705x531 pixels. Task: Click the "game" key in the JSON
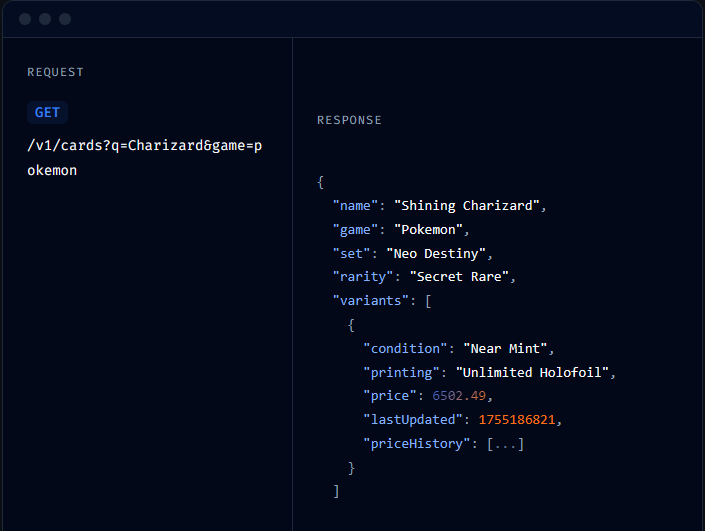(355, 230)
